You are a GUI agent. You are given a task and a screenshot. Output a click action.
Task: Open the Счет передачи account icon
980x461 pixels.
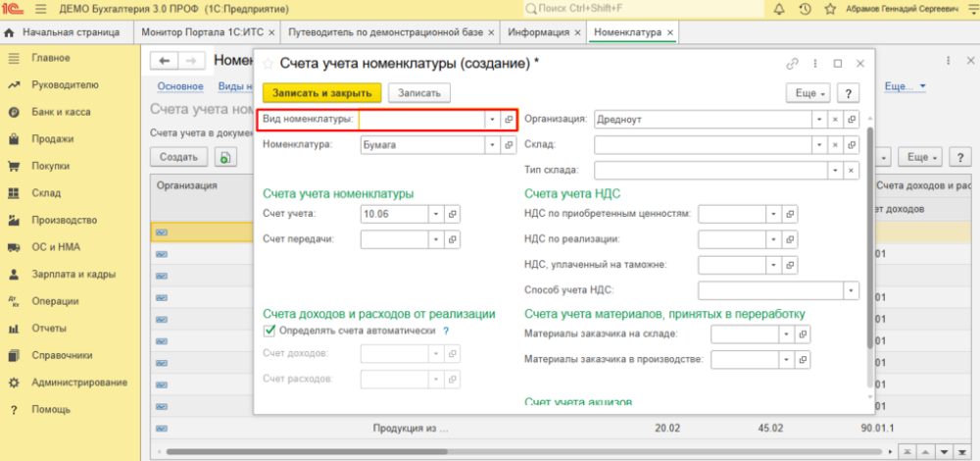tap(453, 239)
